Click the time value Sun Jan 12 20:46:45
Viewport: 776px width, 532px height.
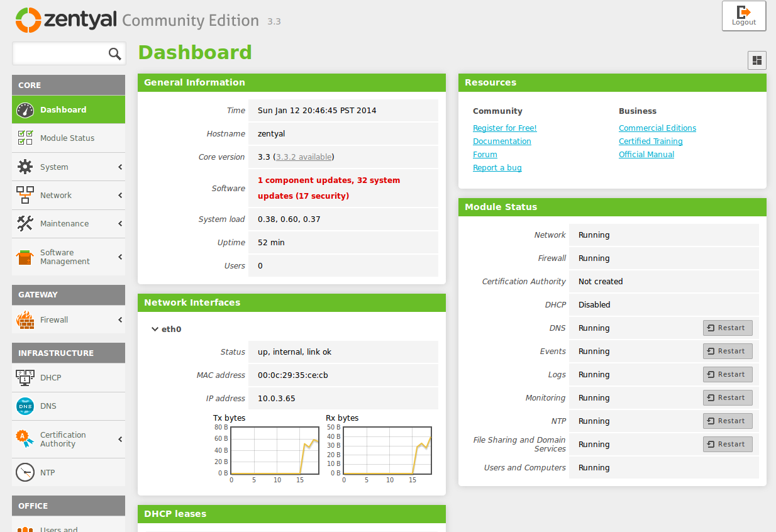pyautogui.click(x=317, y=111)
